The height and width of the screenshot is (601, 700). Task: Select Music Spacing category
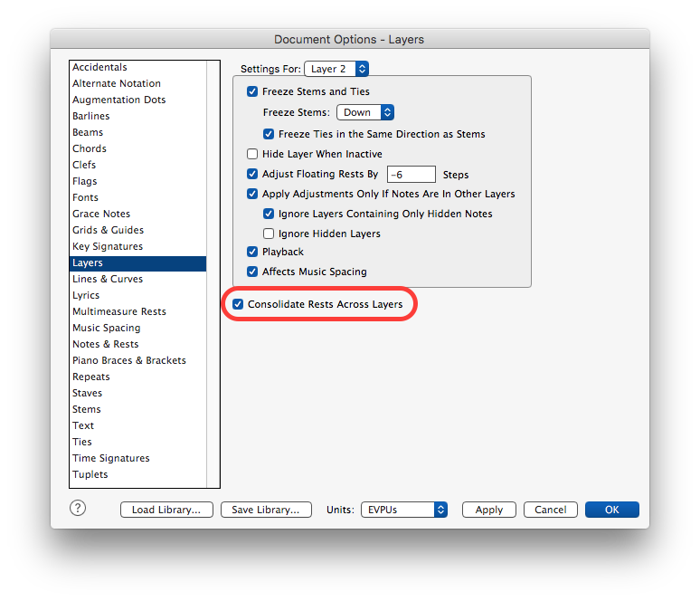click(106, 328)
